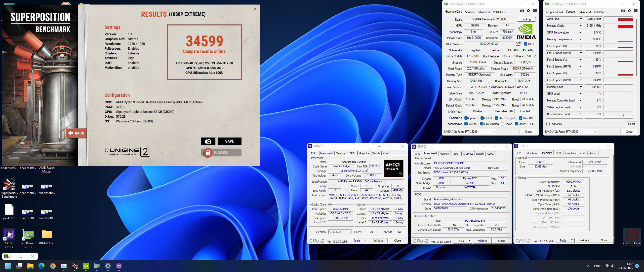The width and height of the screenshot is (644, 272).
Task: Enable the Log to file checkbox
Action: coord(548,124)
